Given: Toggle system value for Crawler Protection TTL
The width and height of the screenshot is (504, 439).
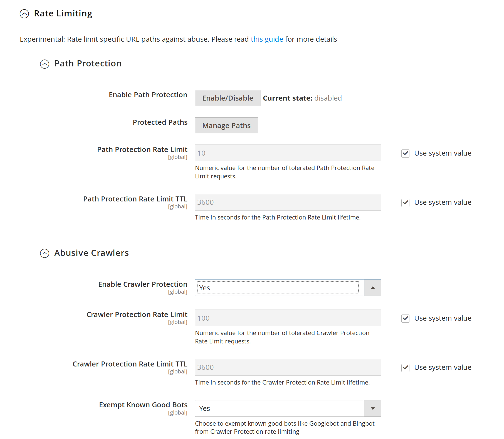Looking at the screenshot, I should (405, 368).
